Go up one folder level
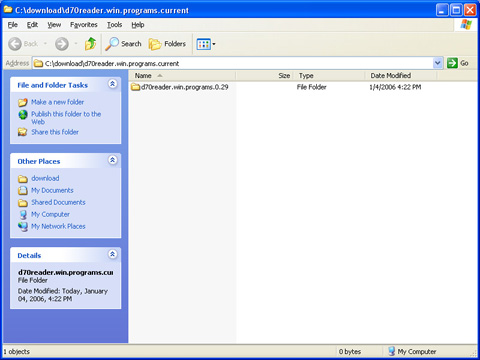The height and width of the screenshot is (360, 480). pos(90,44)
